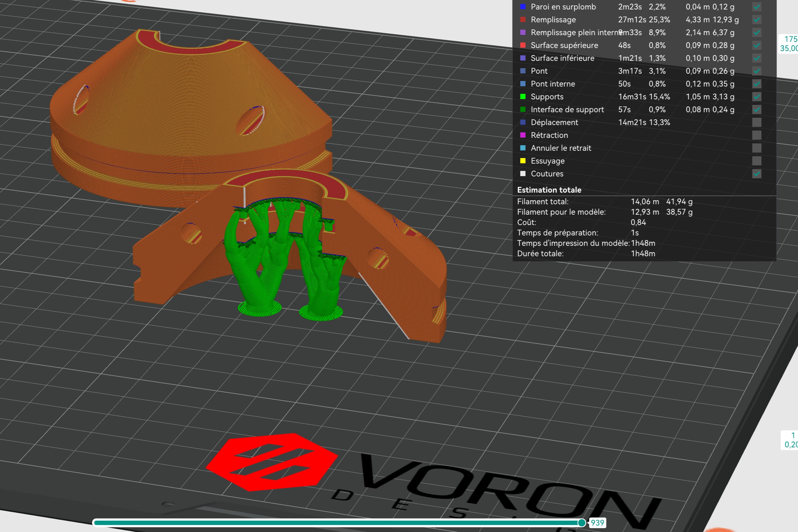798x532 pixels.
Task: Click the horizontal move slider handle
Action: point(582,523)
